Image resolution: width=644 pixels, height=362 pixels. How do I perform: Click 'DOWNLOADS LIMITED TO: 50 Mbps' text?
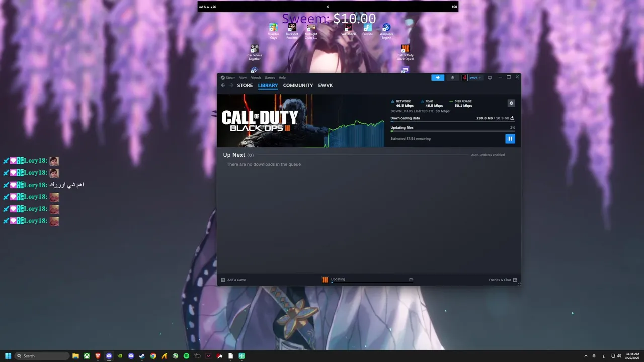[x=420, y=111]
